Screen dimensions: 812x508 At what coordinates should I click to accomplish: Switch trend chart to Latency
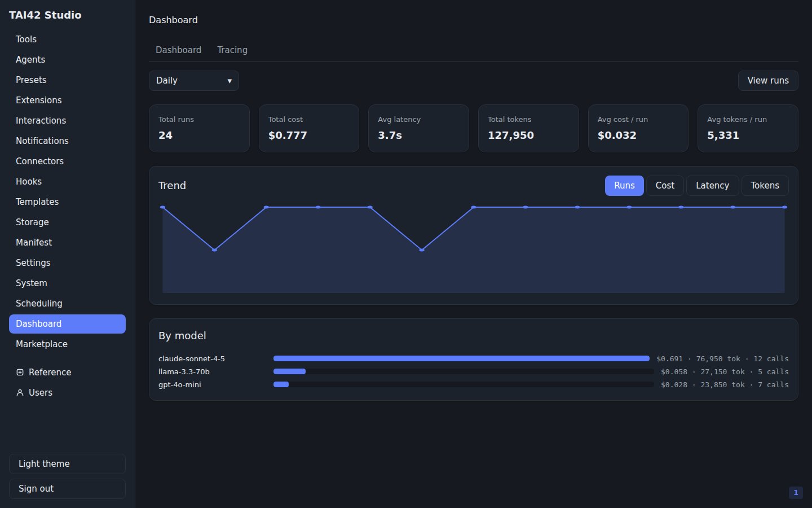pos(712,186)
